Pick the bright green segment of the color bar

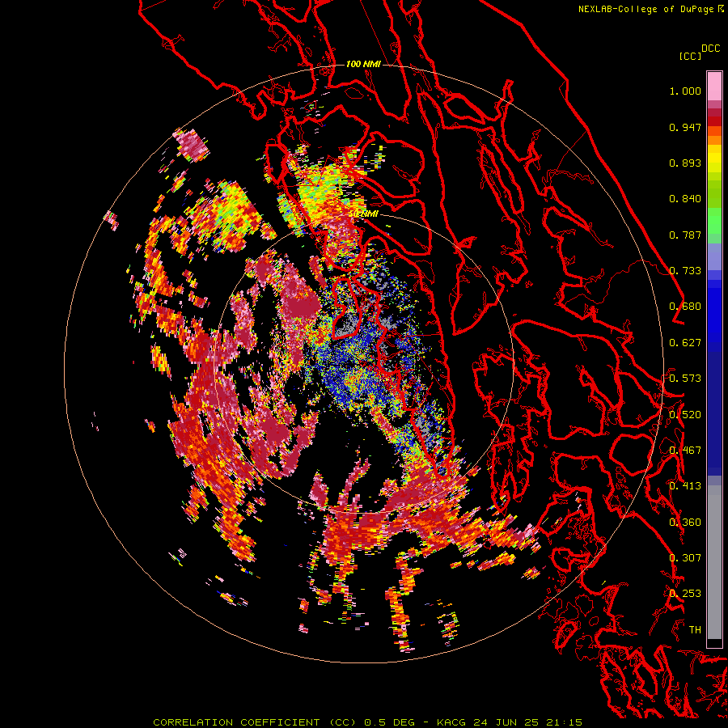(714, 221)
